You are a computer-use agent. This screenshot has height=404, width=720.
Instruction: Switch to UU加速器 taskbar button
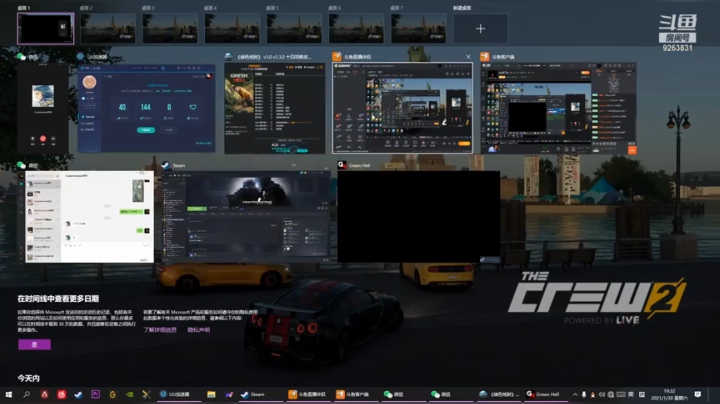(x=179, y=394)
